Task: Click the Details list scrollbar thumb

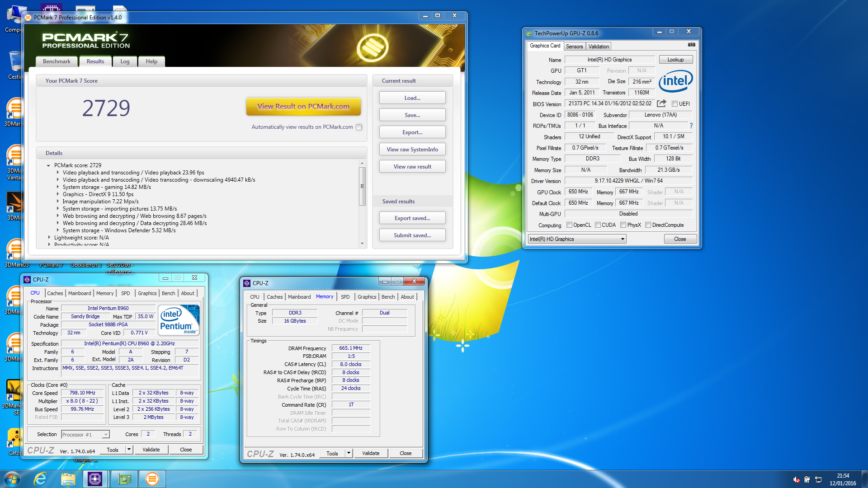Action: click(362, 186)
